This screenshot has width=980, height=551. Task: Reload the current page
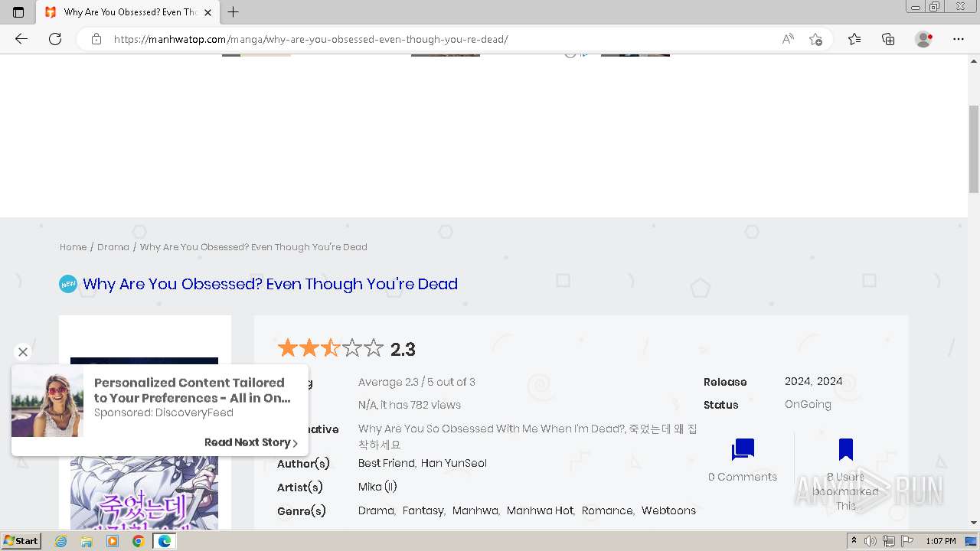(55, 39)
